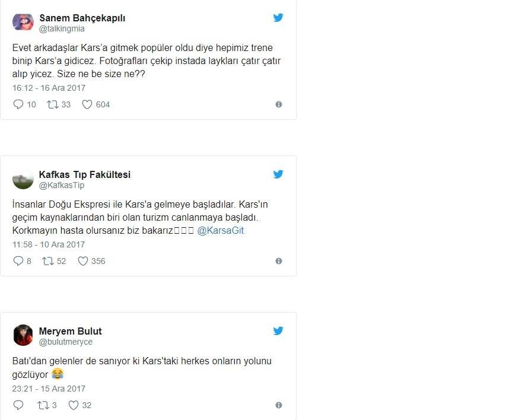The width and height of the screenshot is (522, 420).
Task: Open info icon on Sanem Bahçekapılı's tweet
Action: point(279,104)
